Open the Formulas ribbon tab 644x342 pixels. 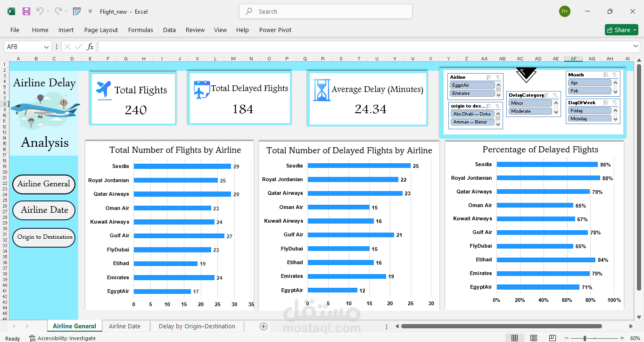point(140,30)
